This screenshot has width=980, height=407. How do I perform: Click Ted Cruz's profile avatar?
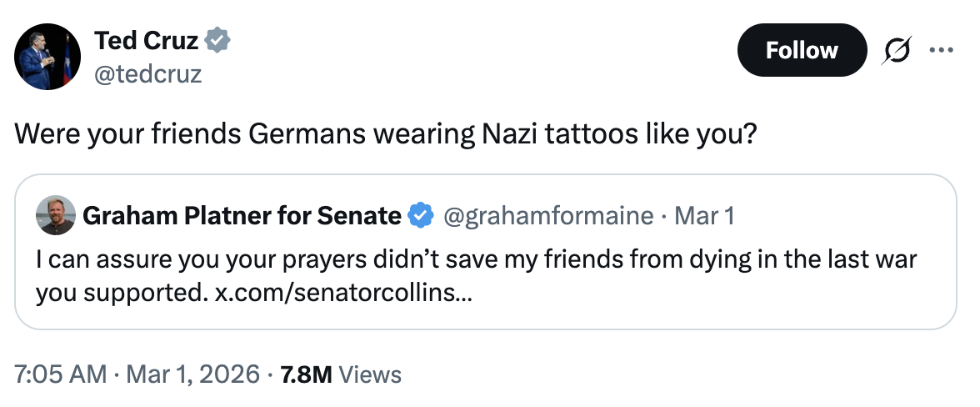coord(48,58)
